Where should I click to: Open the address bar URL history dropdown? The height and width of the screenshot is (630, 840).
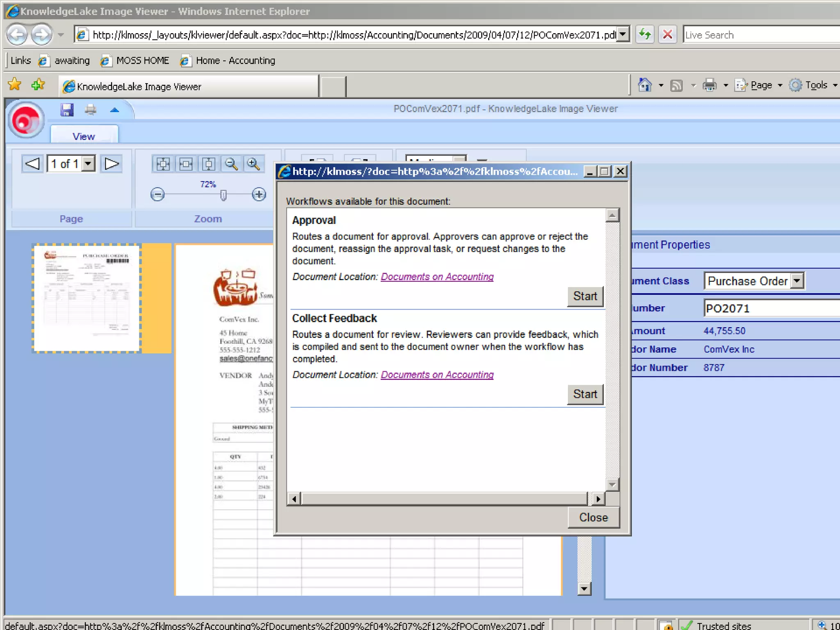pos(623,34)
